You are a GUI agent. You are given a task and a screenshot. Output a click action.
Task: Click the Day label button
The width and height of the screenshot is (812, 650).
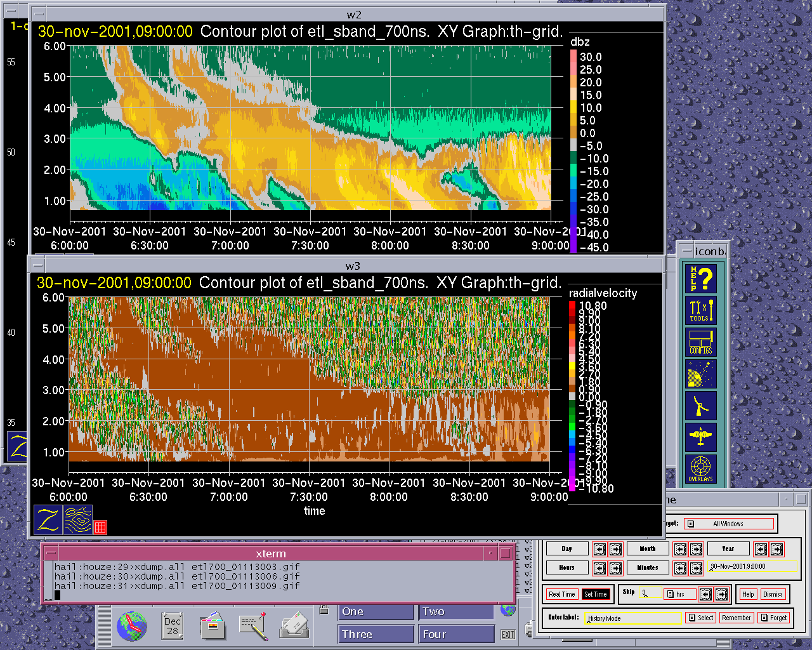pos(567,549)
